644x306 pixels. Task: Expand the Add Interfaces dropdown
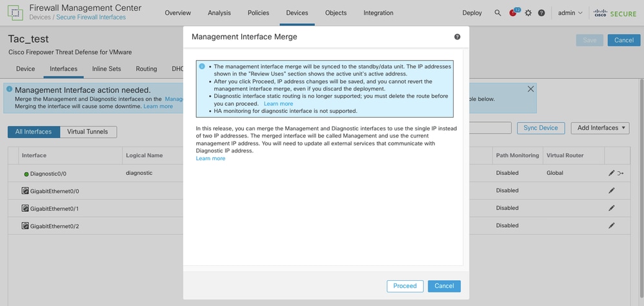[x=600, y=128]
